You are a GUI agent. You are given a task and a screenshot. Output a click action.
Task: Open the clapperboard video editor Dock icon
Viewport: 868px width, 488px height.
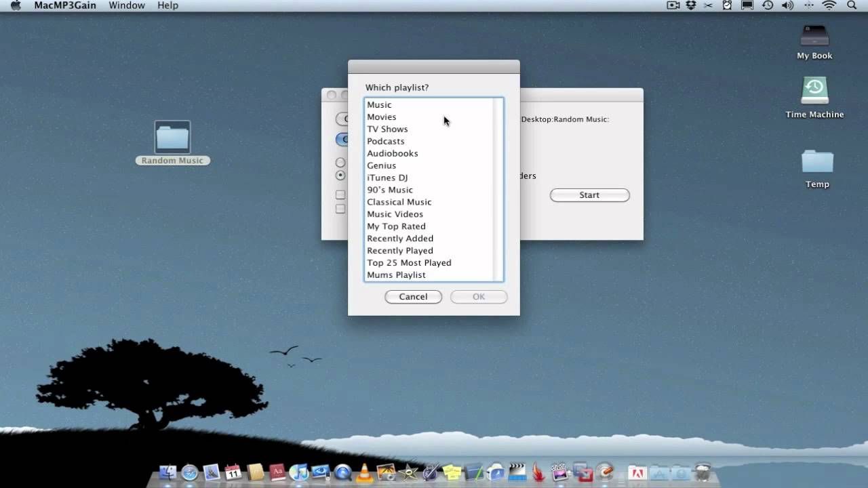click(517, 472)
